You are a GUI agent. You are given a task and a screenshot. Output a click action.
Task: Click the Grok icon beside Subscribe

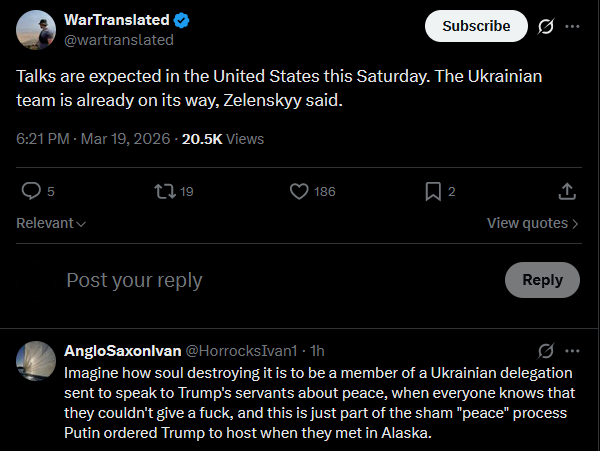point(546,26)
